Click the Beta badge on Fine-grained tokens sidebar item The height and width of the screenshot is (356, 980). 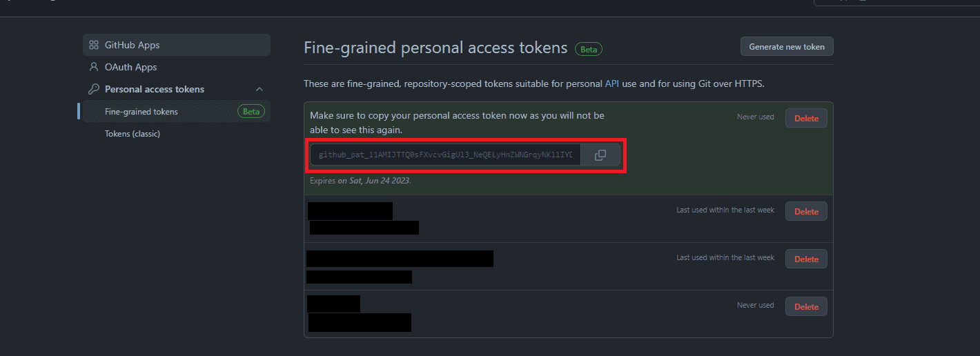click(251, 112)
